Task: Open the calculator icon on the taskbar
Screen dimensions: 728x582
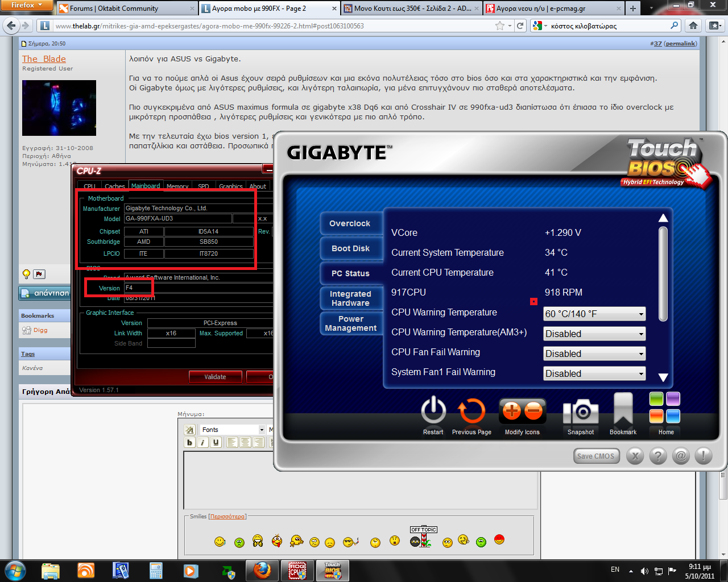Action: click(x=156, y=571)
